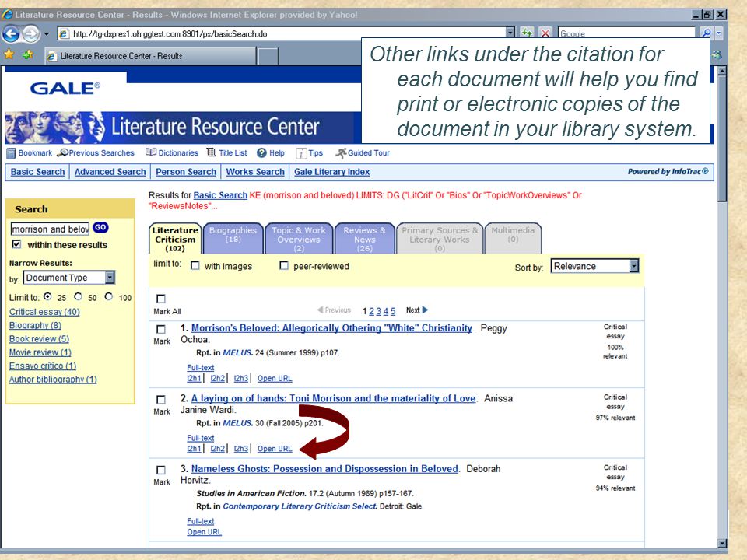The image size is (747, 560).
Task: Open Gale Literary Index
Action: coord(331,172)
